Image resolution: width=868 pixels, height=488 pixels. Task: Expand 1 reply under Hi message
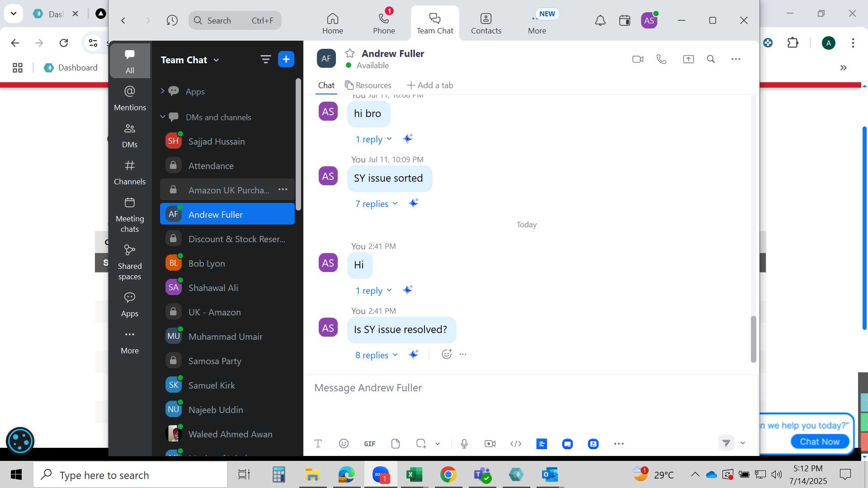(373, 291)
